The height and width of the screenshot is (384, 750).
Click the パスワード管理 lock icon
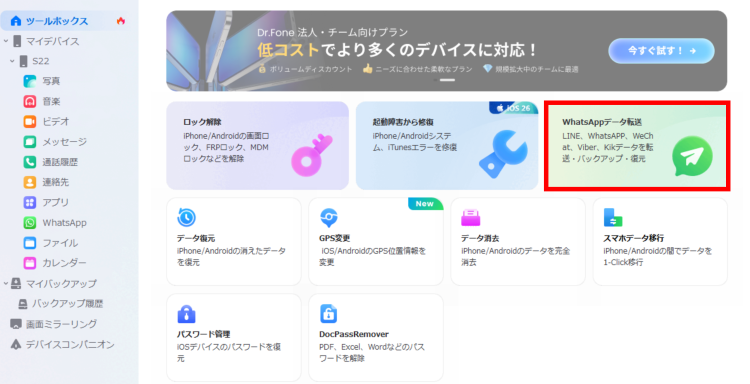[186, 314]
